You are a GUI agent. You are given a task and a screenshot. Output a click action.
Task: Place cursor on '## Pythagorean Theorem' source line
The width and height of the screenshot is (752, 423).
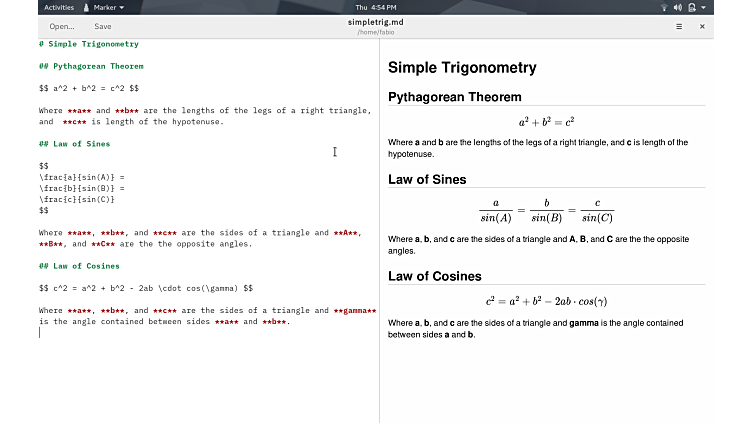click(91, 66)
